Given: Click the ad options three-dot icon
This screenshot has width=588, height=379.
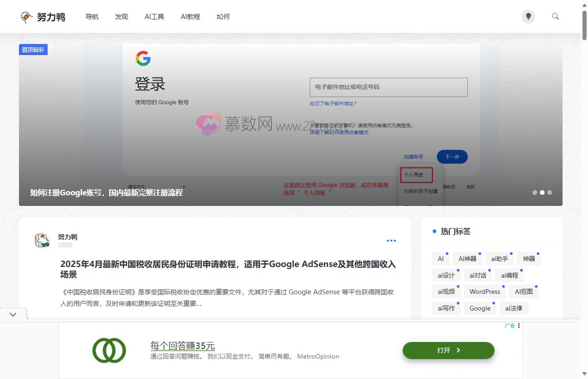Looking at the screenshot, I should coord(519,326).
